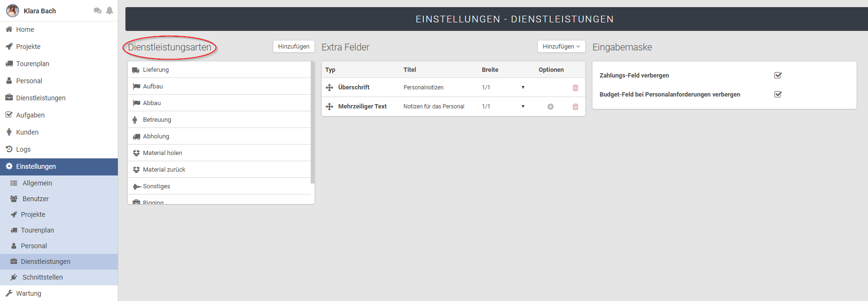Click the briefcase icon beside Dienstleistungen in the main menu

click(9, 98)
